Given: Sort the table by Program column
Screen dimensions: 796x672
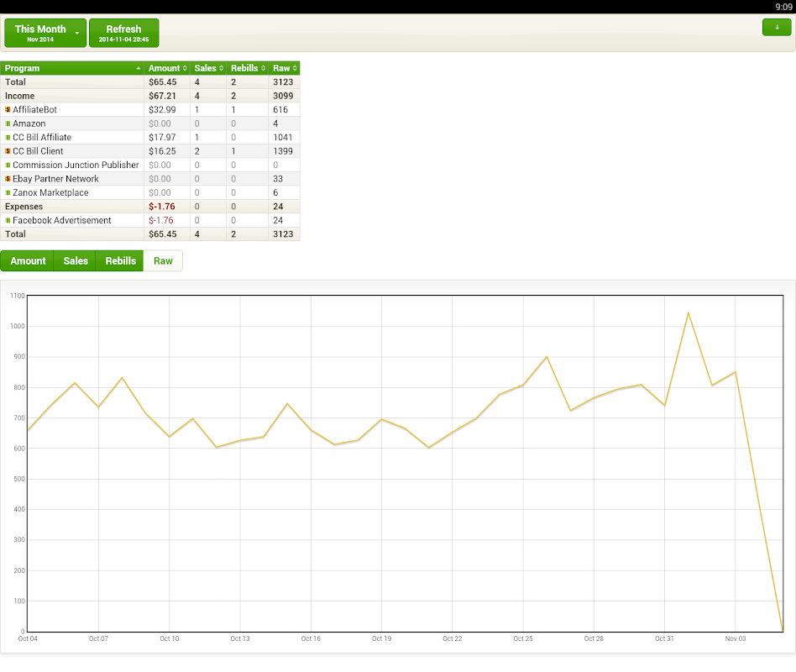Looking at the screenshot, I should tap(72, 68).
